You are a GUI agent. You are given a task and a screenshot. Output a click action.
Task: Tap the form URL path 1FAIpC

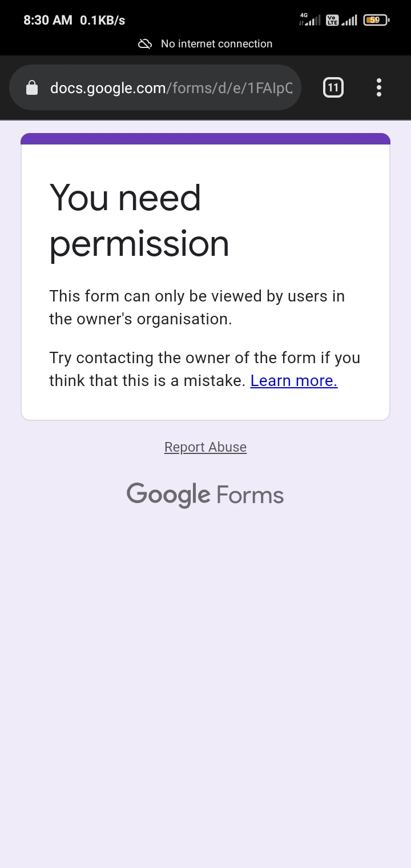coord(272,88)
